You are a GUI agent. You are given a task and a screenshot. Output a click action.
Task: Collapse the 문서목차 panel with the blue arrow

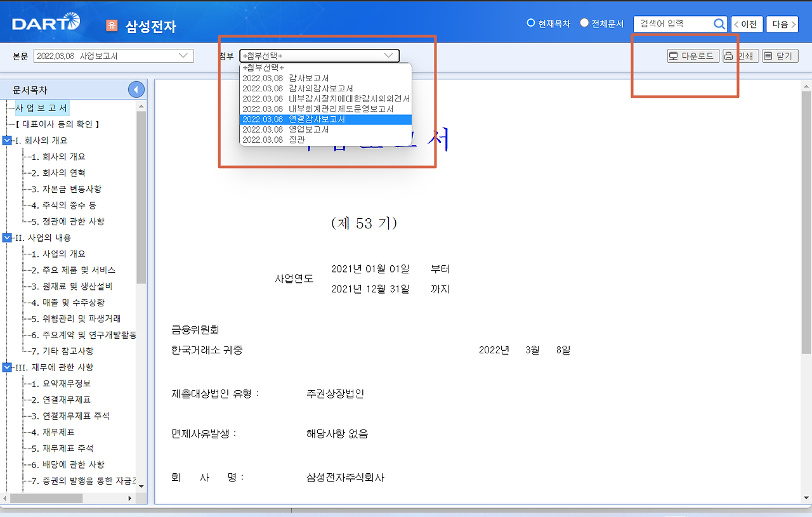click(x=136, y=90)
